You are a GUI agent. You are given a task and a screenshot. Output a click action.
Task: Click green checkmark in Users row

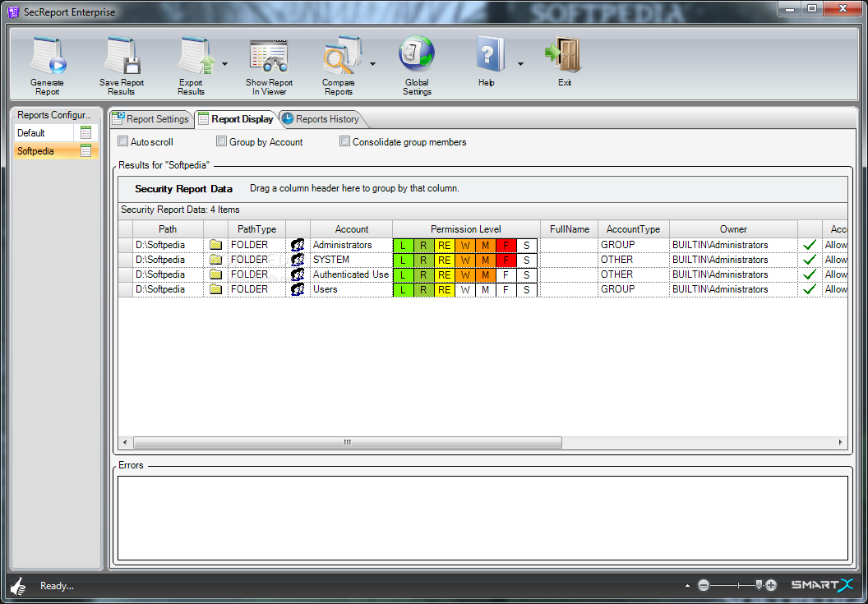(810, 289)
